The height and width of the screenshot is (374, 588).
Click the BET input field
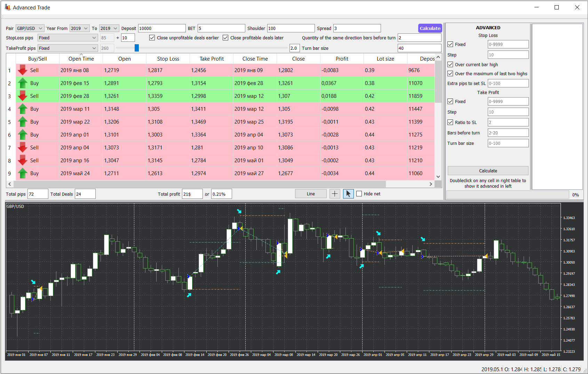(x=221, y=28)
